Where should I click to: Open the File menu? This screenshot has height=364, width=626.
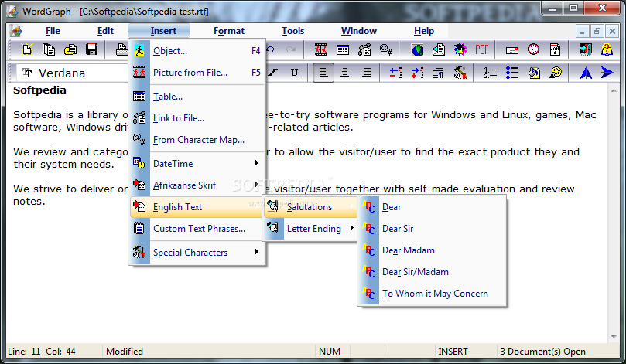[53, 31]
